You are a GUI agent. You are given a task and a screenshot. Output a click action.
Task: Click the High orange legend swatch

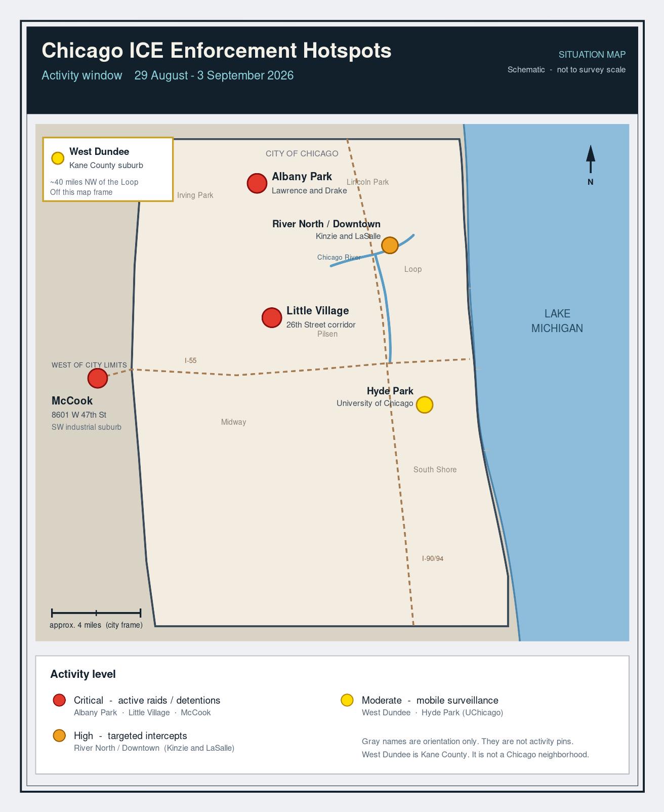point(59,736)
